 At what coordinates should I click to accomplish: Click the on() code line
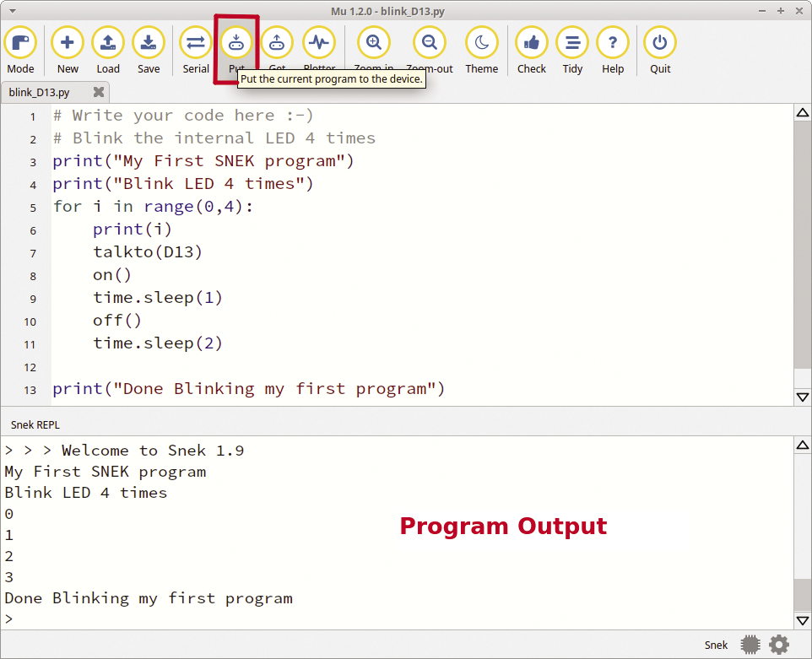pyautogui.click(x=112, y=275)
